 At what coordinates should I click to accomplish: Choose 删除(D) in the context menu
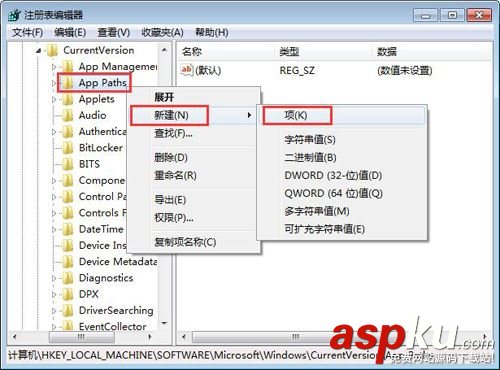pyautogui.click(x=193, y=157)
